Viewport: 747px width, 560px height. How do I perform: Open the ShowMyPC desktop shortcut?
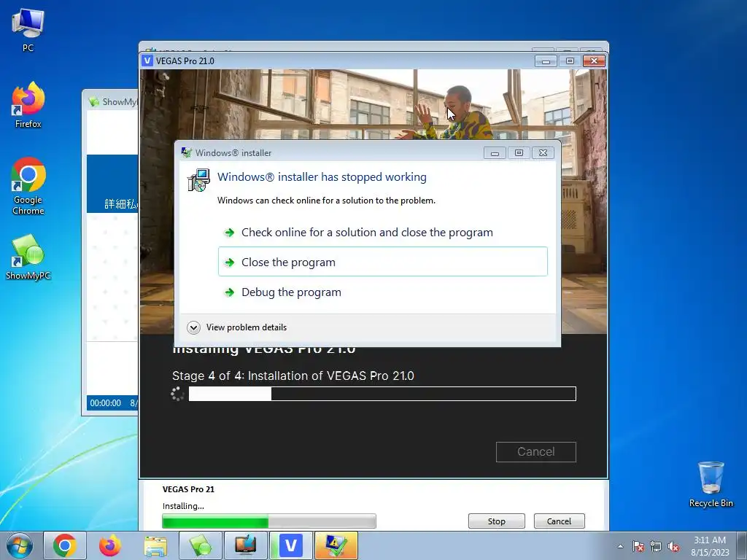[28, 257]
